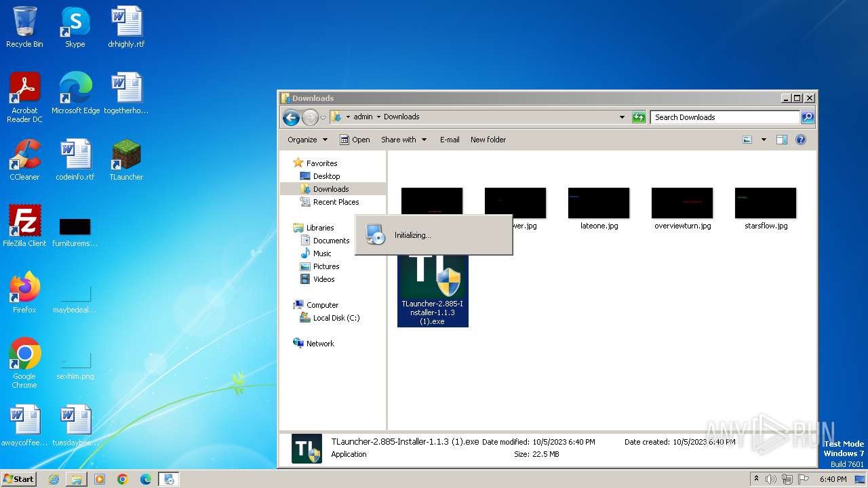The image size is (868, 488).
Task: Click admin in the address path
Action: tap(363, 117)
